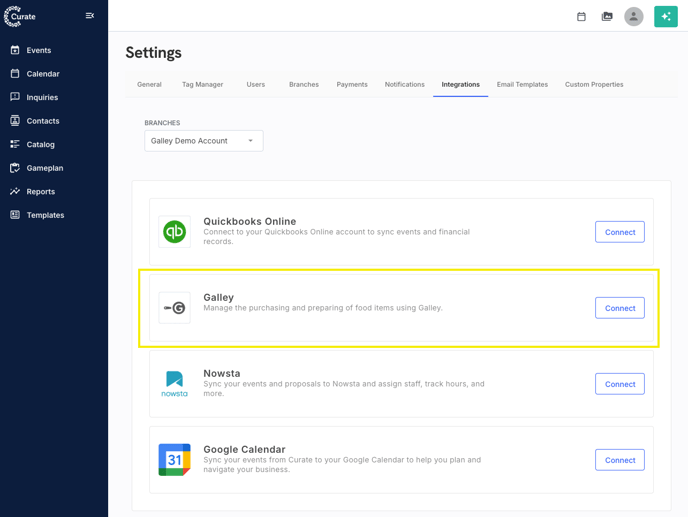
Task: Go to Gameplan in sidebar
Action: [45, 168]
